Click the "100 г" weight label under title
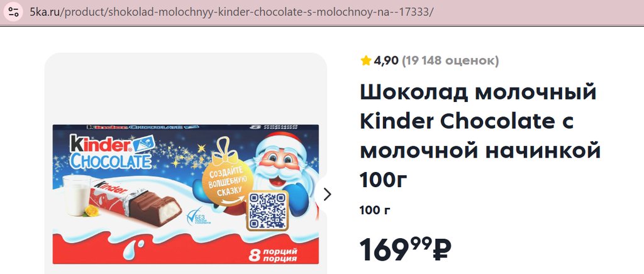The width and height of the screenshot is (644, 274). pos(375,210)
